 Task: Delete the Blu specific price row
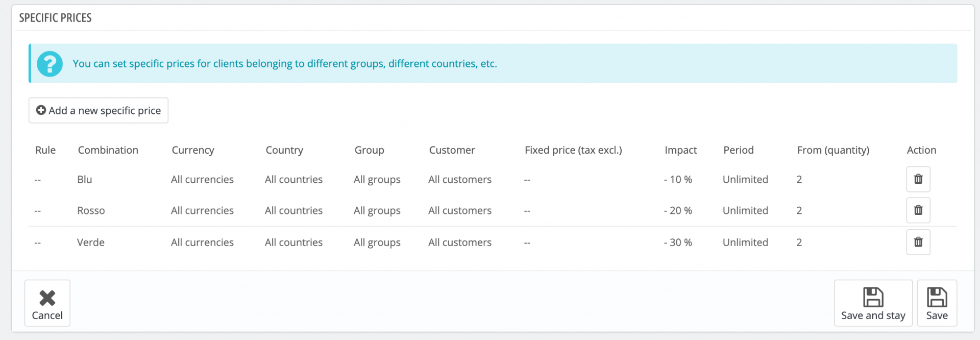point(918,179)
